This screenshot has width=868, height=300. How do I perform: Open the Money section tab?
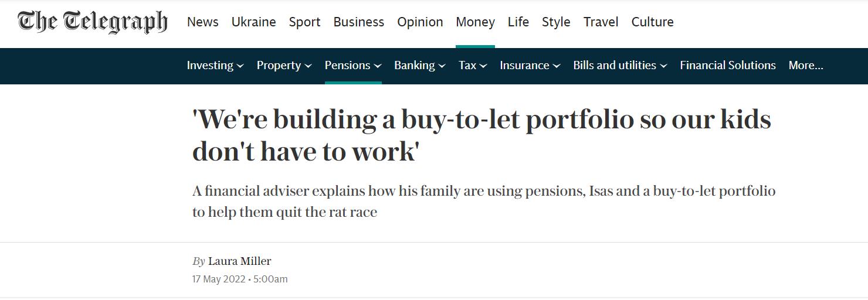coord(475,22)
